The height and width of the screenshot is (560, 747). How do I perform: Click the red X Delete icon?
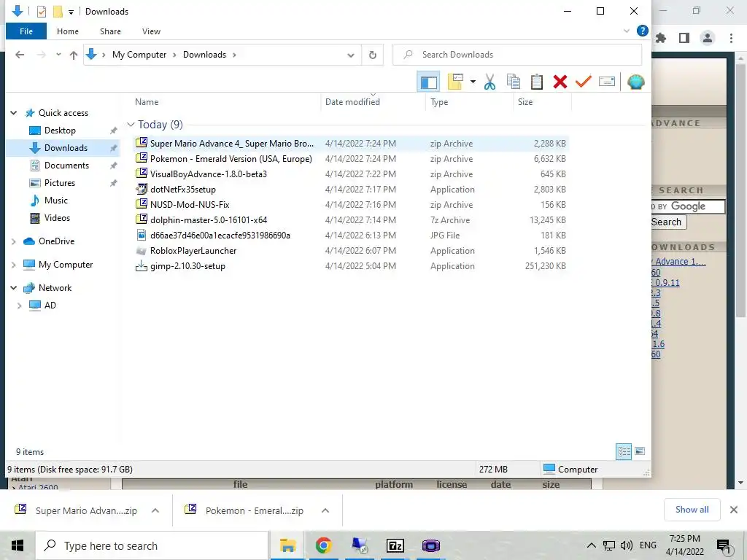click(x=560, y=82)
